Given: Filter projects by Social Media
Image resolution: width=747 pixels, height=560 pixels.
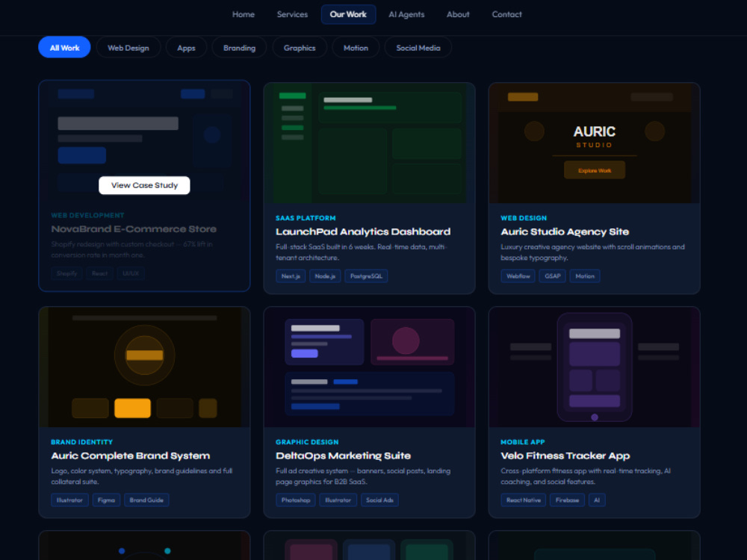Looking at the screenshot, I should click(x=418, y=48).
